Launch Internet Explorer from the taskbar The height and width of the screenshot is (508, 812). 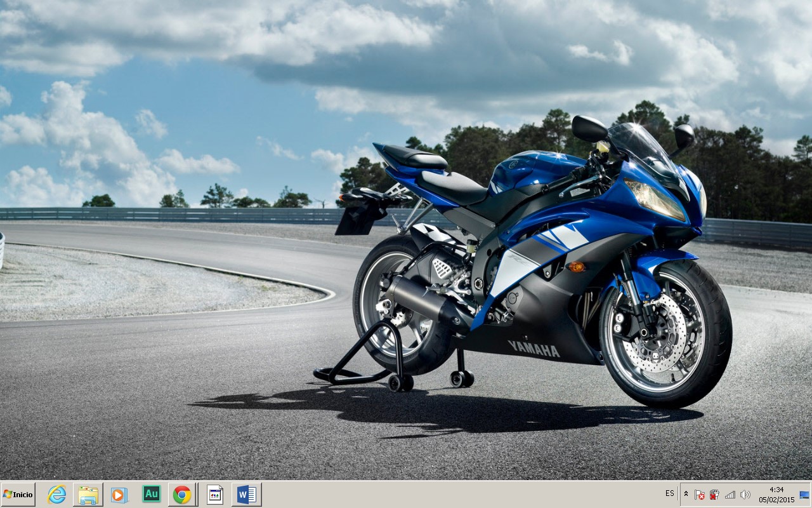(56, 494)
